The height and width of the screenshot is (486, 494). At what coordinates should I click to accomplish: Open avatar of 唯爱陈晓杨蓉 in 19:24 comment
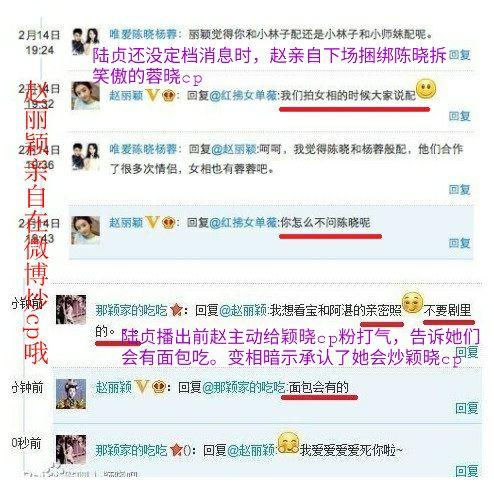tap(86, 41)
